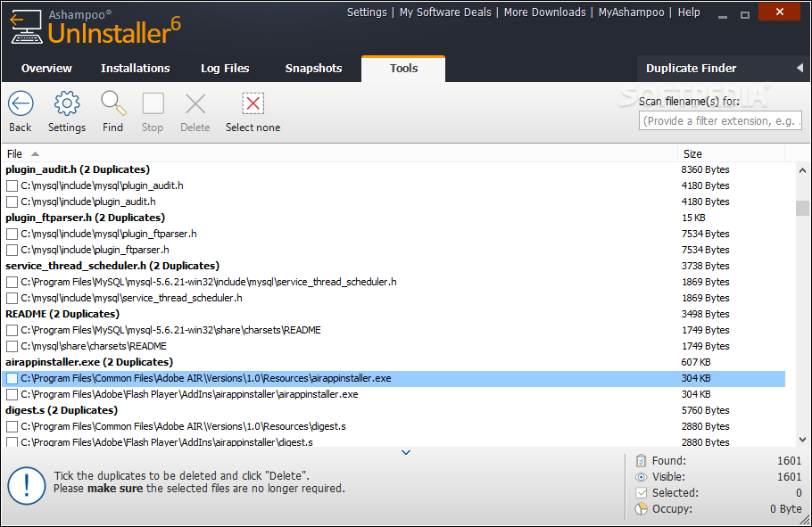This screenshot has width=812, height=527.
Task: Tick checkbox for C:\mysql\include\mysql\plugin_audit.h
Action: [x=12, y=185]
